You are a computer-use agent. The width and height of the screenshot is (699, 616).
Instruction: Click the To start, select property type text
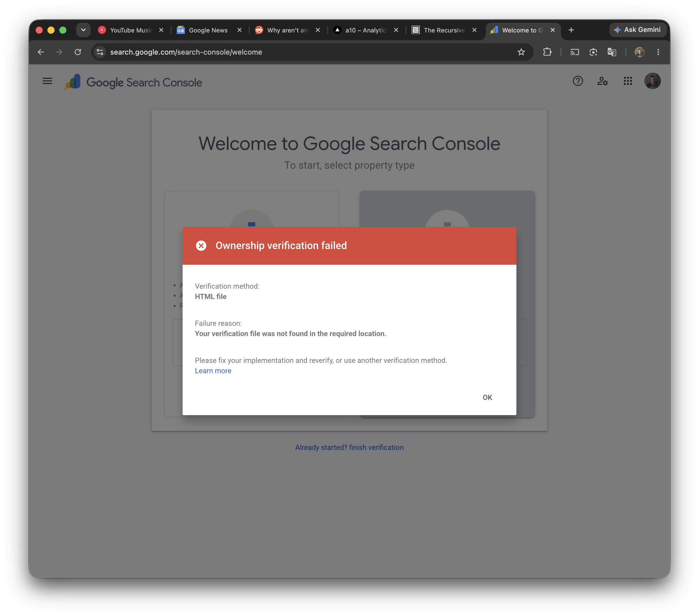349,165
